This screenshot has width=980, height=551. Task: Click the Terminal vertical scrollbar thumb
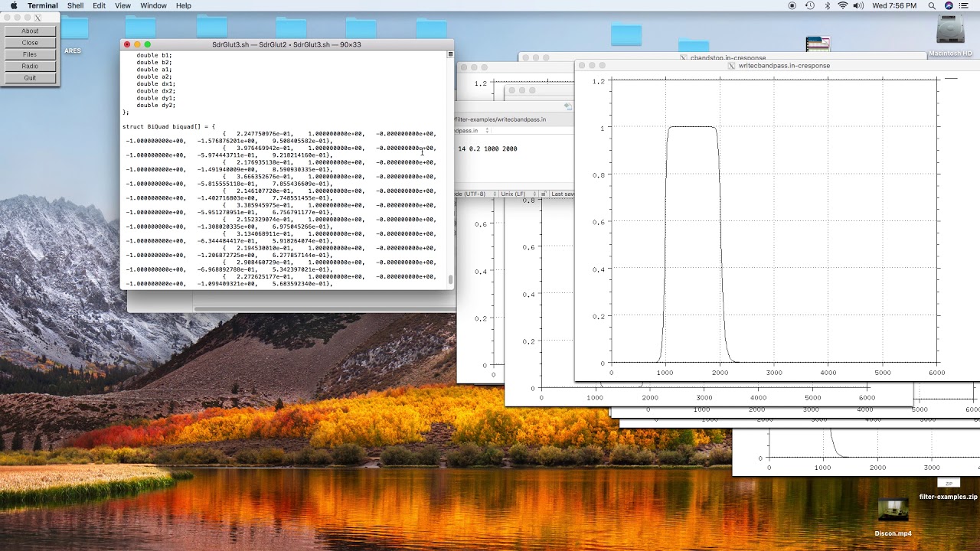coord(450,280)
